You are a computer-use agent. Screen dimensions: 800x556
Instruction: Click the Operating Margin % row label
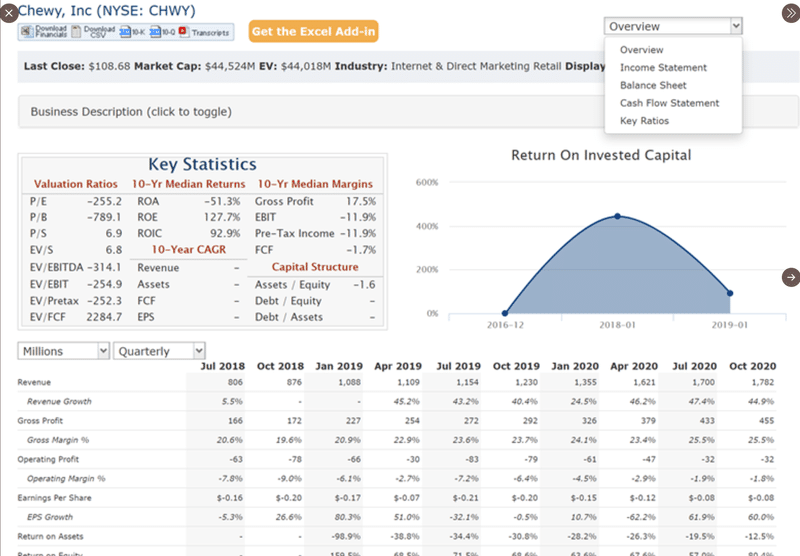[x=66, y=478]
